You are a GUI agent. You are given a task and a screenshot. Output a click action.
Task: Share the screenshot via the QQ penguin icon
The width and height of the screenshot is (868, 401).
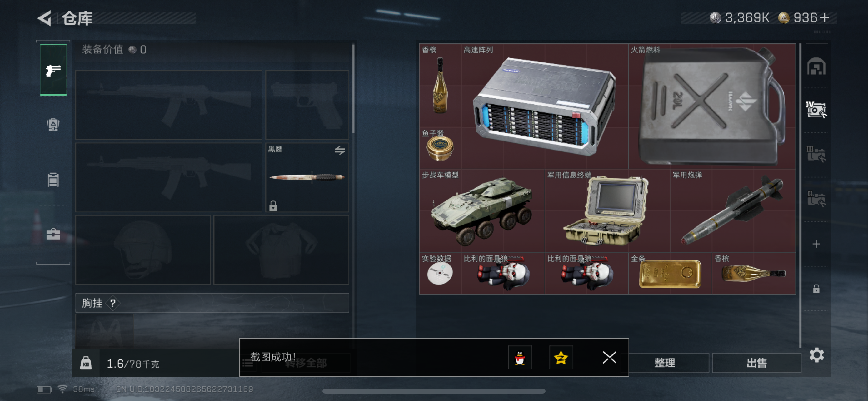pyautogui.click(x=520, y=358)
